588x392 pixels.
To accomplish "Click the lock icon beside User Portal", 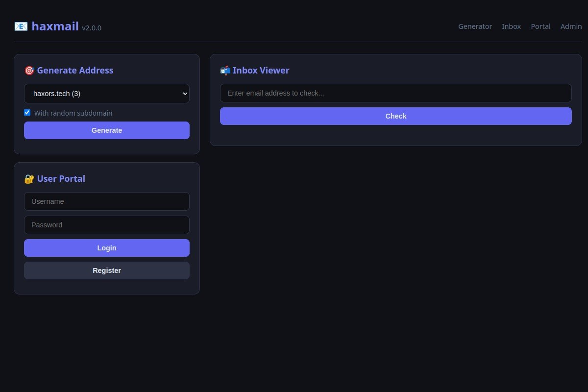I will (x=29, y=179).
